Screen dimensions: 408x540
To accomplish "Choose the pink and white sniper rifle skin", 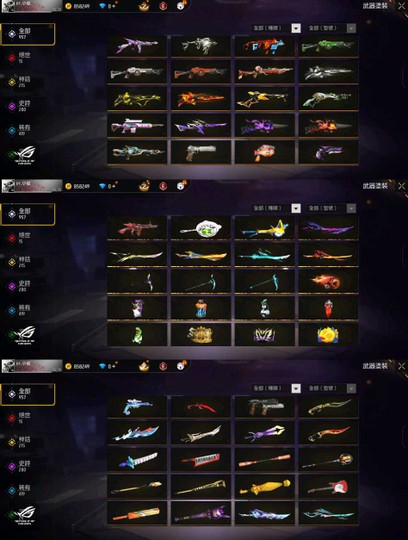I will point(137,126).
